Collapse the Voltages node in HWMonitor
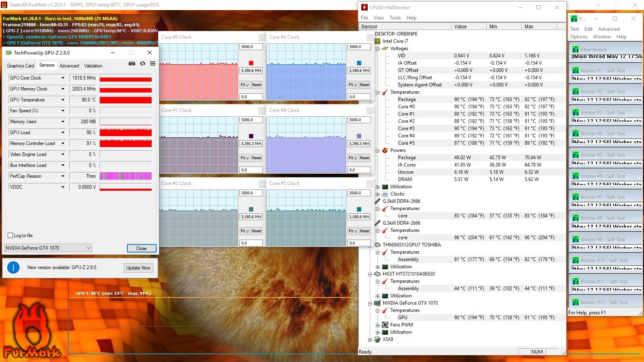 coord(377,48)
